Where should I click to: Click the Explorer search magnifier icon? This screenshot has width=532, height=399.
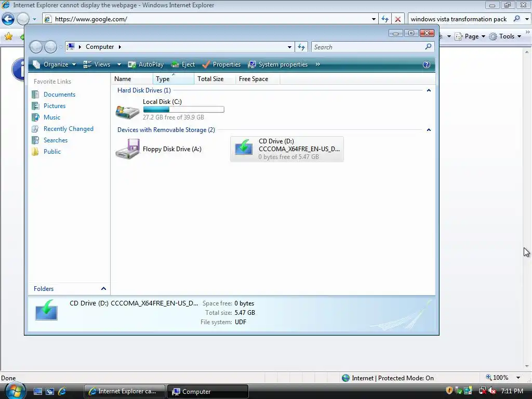point(428,46)
